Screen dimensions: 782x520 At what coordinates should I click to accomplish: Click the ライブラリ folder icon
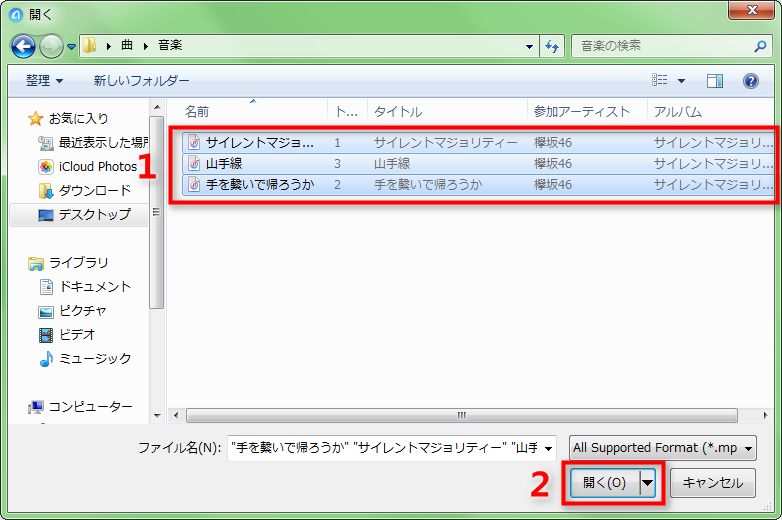tap(35, 263)
